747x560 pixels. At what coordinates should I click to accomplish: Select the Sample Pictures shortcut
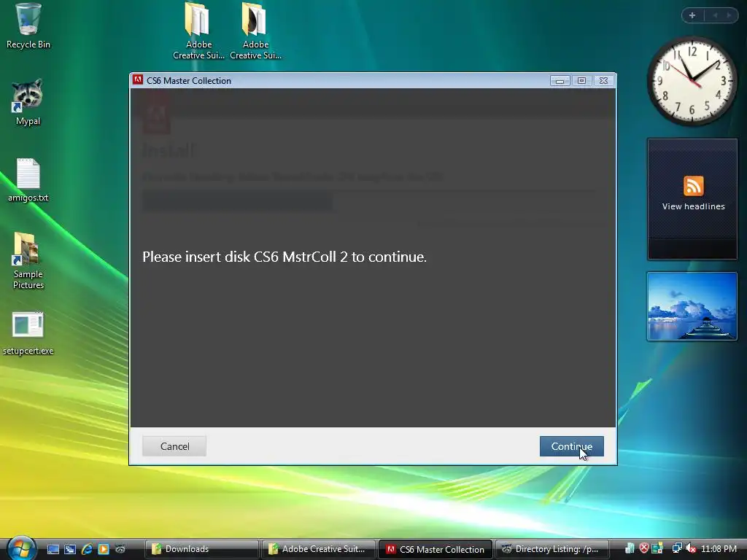[x=28, y=260]
